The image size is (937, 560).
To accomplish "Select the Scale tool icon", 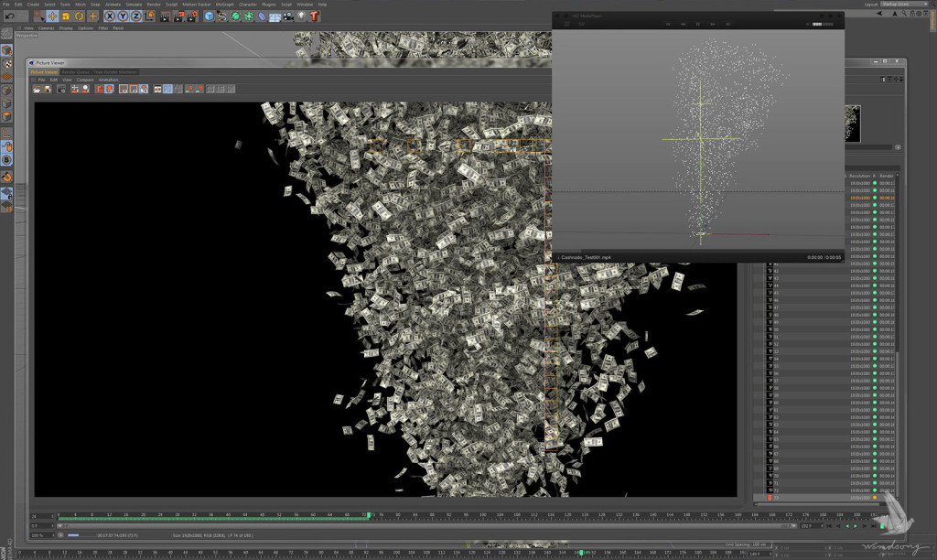I will click(66, 16).
